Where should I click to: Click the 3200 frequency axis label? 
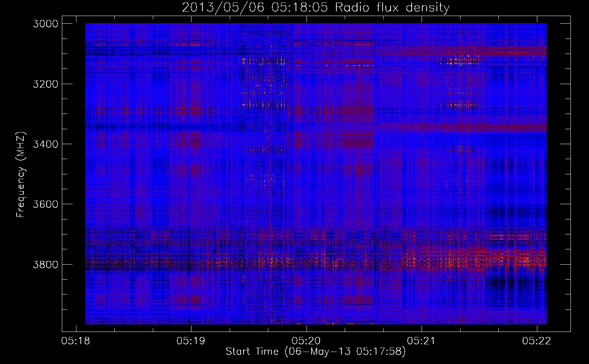pos(46,84)
